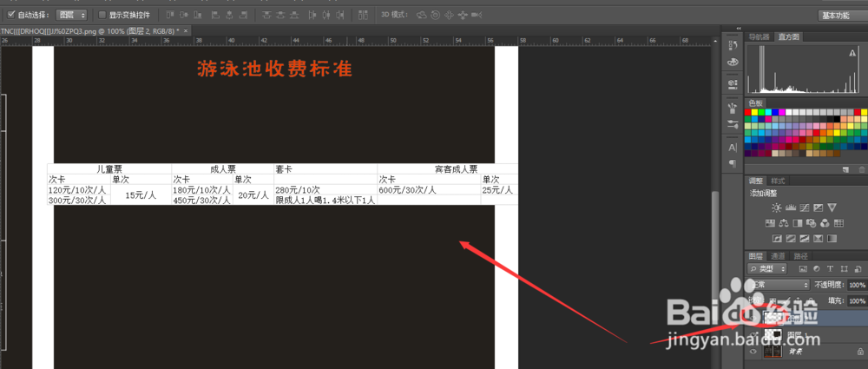Add a Channel Mixer adjustment
Viewport: 868px width, 369px height.
[825, 223]
